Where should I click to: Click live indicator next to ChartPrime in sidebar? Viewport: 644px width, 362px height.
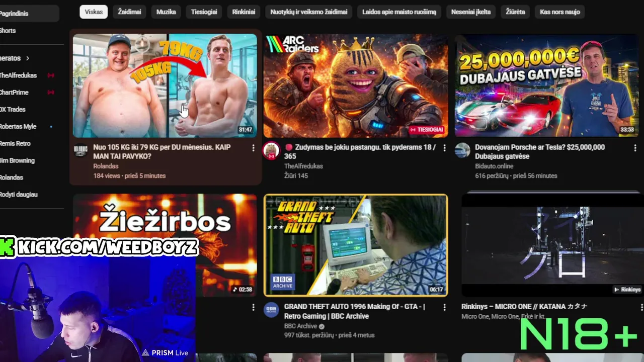[x=50, y=93]
